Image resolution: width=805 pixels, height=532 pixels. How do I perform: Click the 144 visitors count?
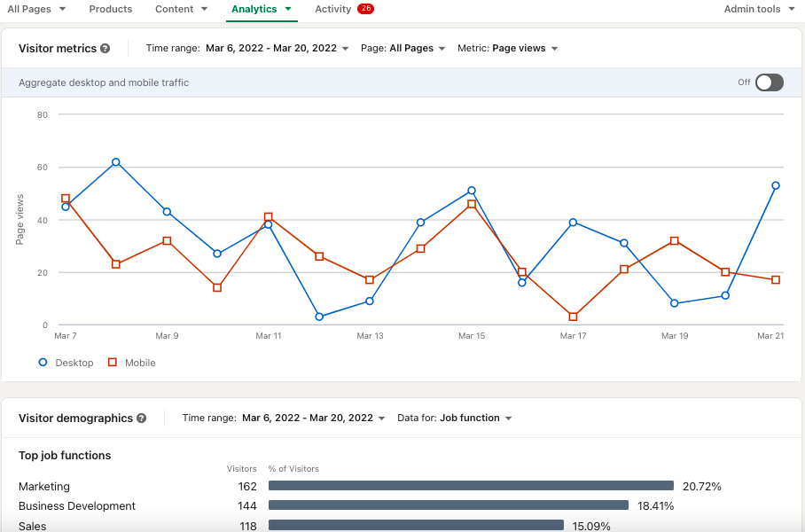click(247, 505)
